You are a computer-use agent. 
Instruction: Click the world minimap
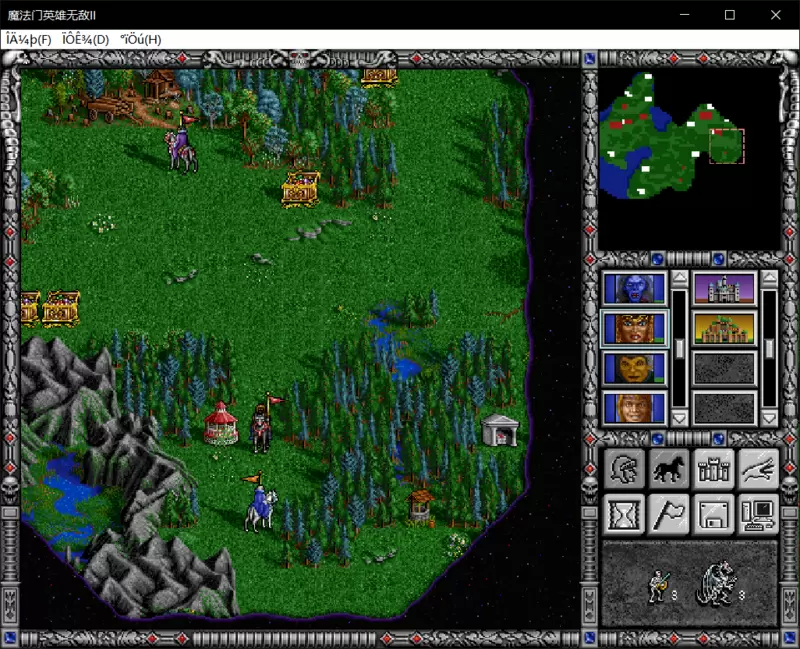click(689, 159)
